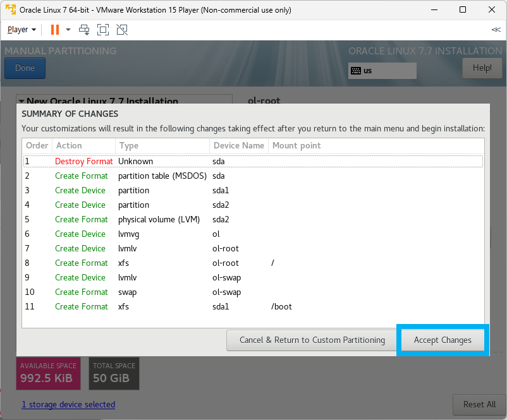Select row 10 swap format ol-swap

click(253, 292)
